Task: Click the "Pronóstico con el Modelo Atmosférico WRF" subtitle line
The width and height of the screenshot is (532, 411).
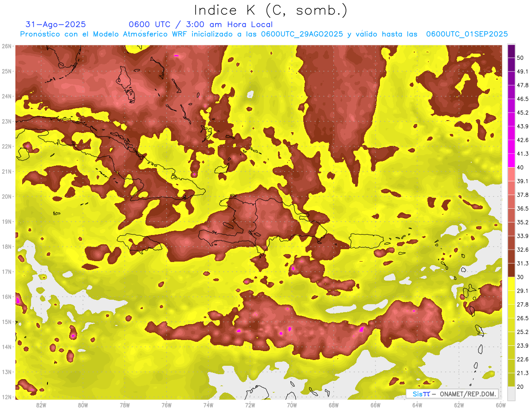Action: point(264,34)
